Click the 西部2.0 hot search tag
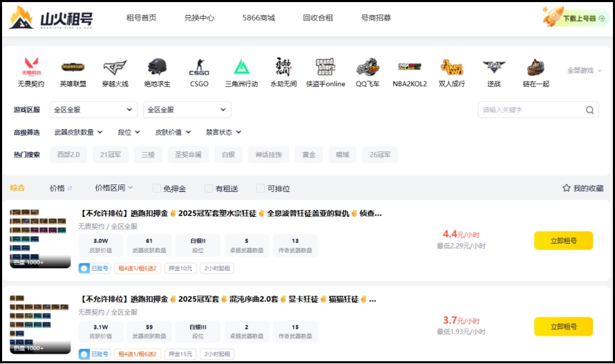The height and width of the screenshot is (364, 615). click(68, 155)
